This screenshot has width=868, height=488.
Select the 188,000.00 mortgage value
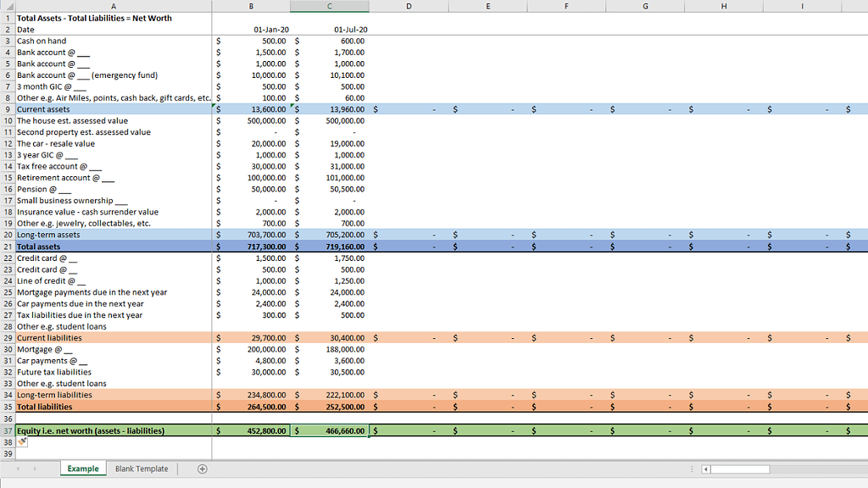click(x=330, y=349)
